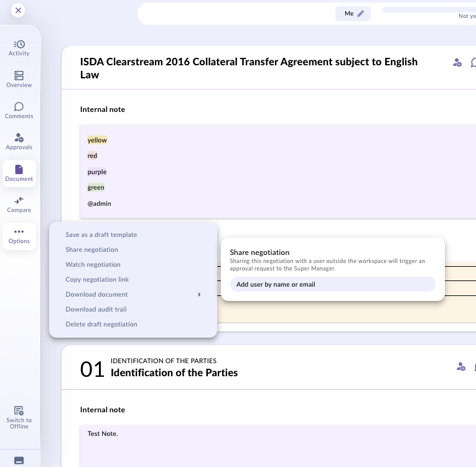Viewport: 476px width, 467px height.
Task: Click Switch to Offline
Action: tap(19, 417)
